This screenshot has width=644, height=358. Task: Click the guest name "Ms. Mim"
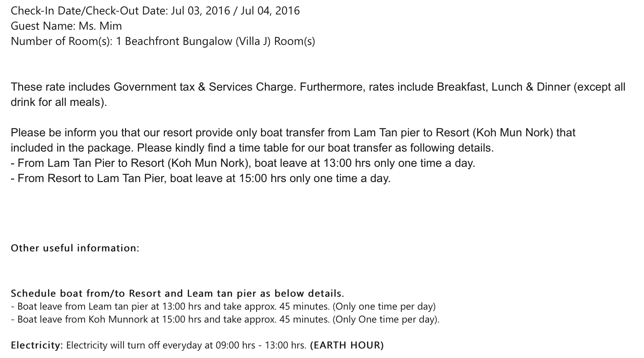pos(100,26)
